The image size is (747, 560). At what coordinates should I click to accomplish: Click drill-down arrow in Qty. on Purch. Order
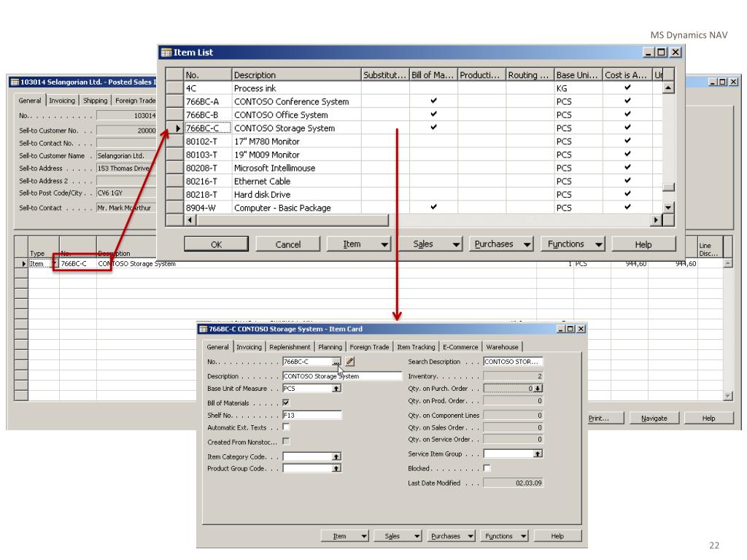point(538,389)
